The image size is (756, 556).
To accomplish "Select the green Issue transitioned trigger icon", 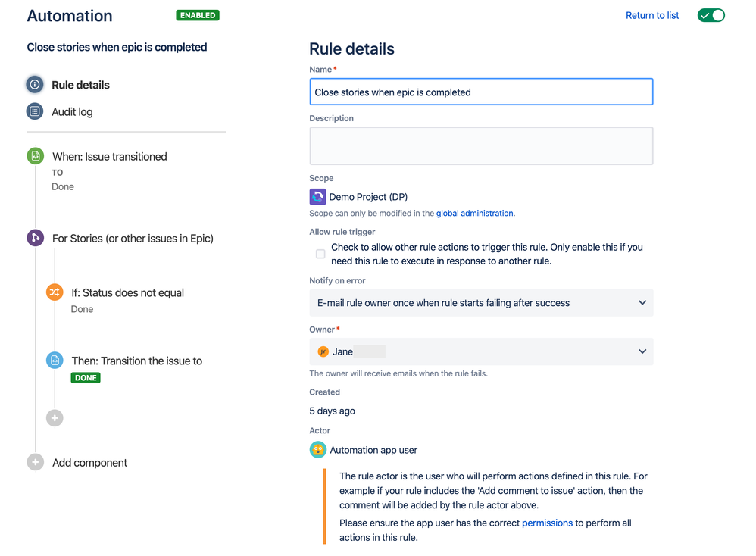I will (35, 156).
